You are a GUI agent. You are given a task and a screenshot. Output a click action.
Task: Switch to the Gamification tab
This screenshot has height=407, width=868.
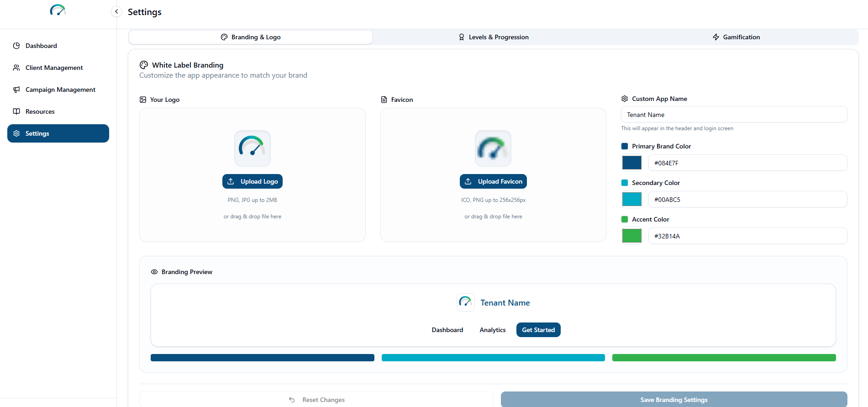click(x=736, y=37)
